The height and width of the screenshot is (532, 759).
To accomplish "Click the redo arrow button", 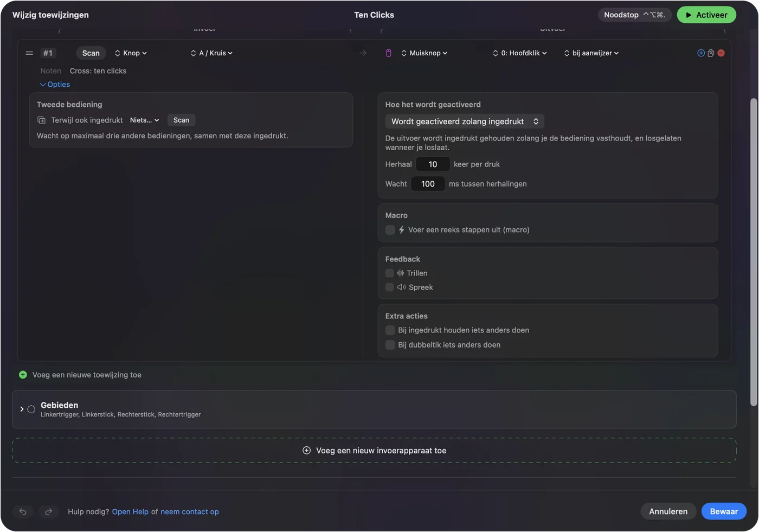I will click(x=48, y=511).
